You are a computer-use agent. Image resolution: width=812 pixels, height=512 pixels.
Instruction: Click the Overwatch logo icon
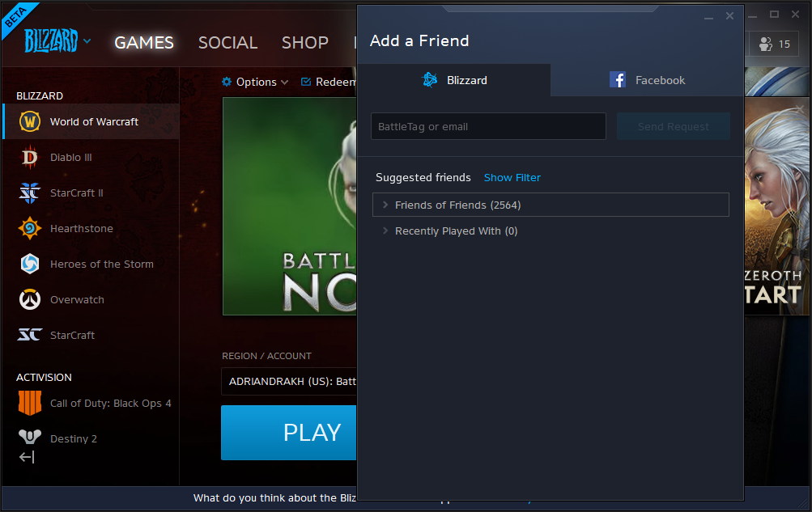point(29,299)
